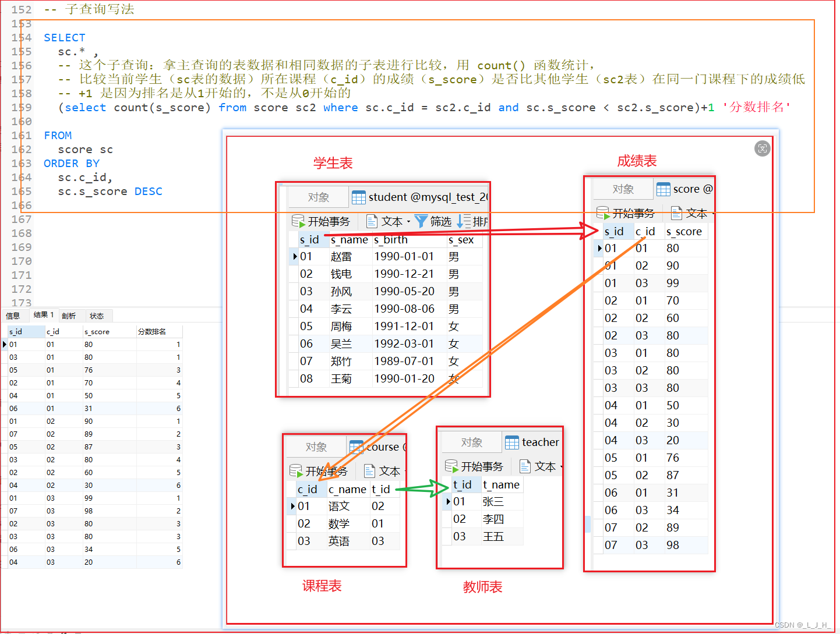Click the birth date 1989-07-01 cell
The width and height of the screenshot is (840, 634).
pos(410,362)
